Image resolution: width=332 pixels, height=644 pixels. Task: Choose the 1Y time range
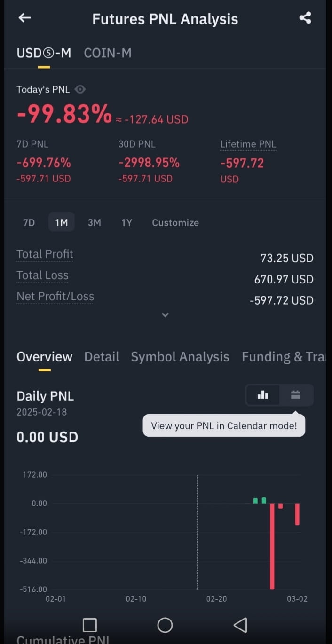click(127, 222)
